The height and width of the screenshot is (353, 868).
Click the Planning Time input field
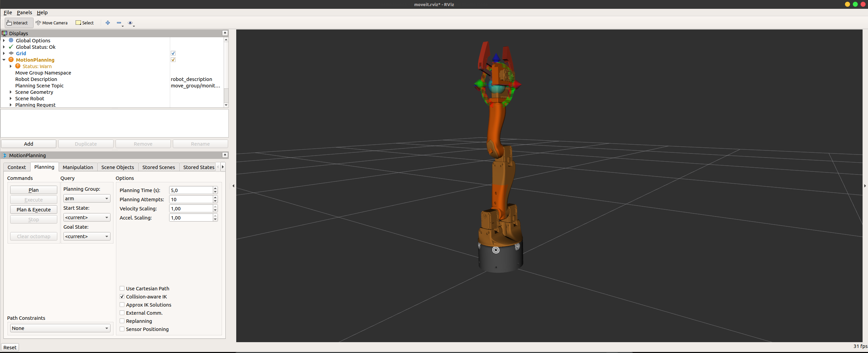(191, 190)
